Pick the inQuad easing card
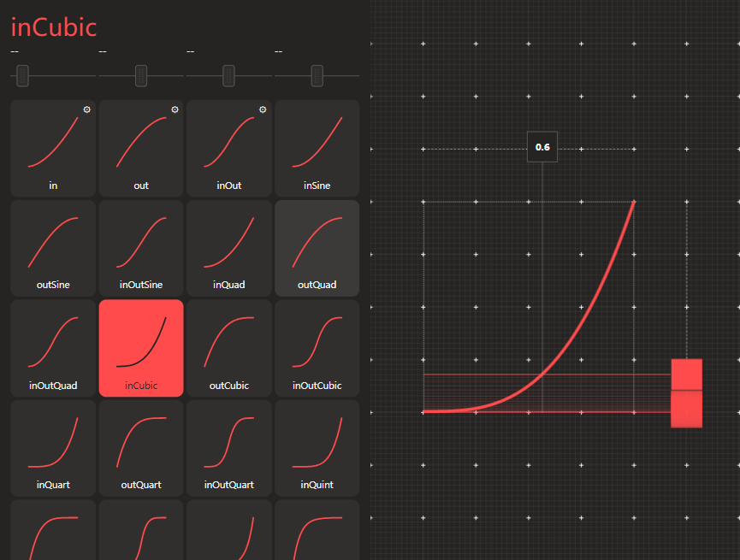This screenshot has height=560, width=740. point(229,248)
